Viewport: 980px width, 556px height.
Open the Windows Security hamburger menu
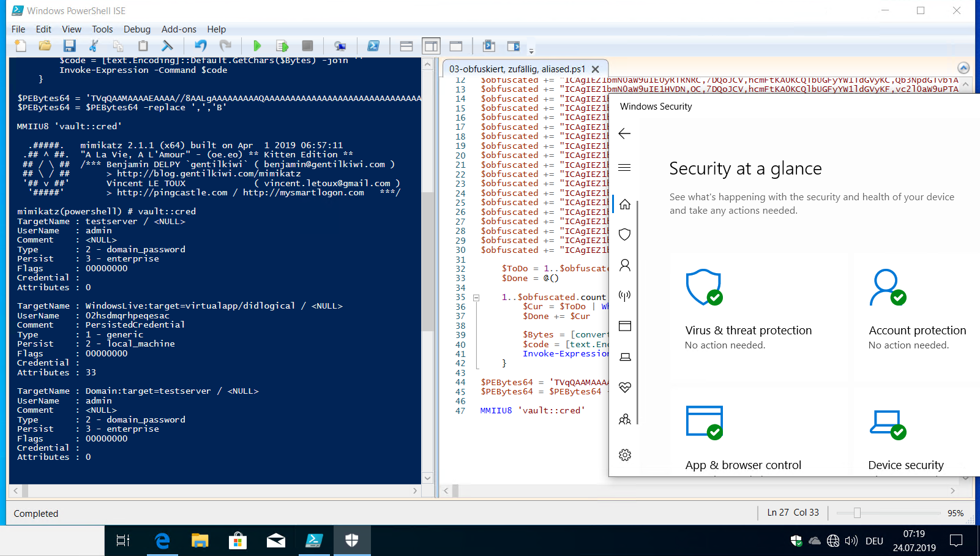point(624,167)
